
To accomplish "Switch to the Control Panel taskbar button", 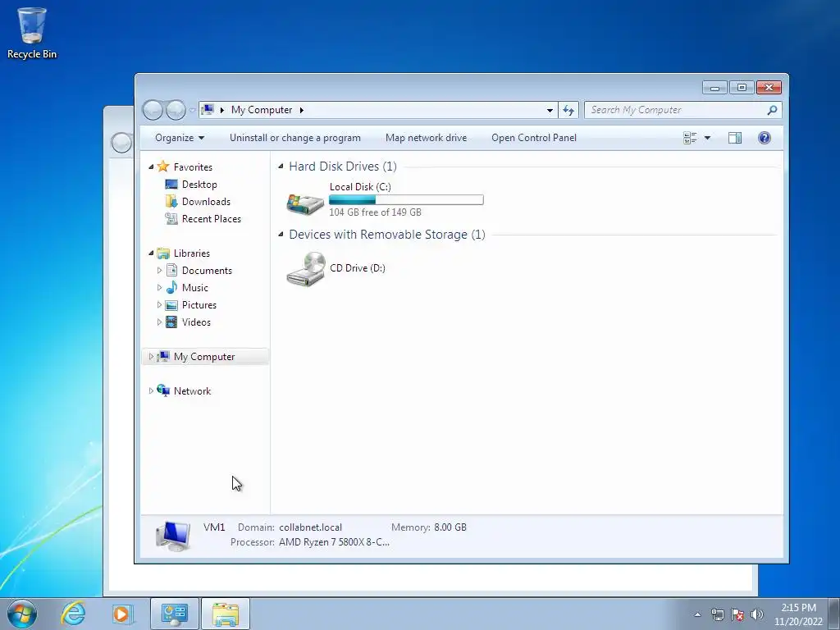I will coord(175,614).
